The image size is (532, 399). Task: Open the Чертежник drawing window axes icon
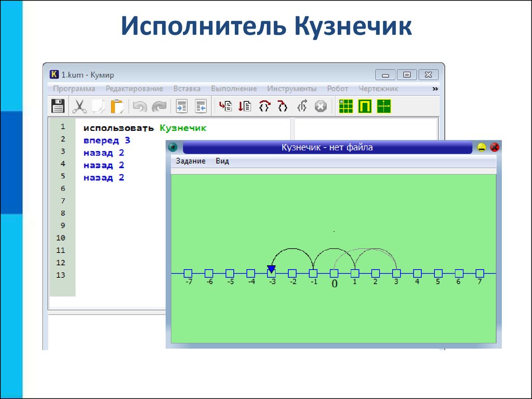tap(384, 106)
